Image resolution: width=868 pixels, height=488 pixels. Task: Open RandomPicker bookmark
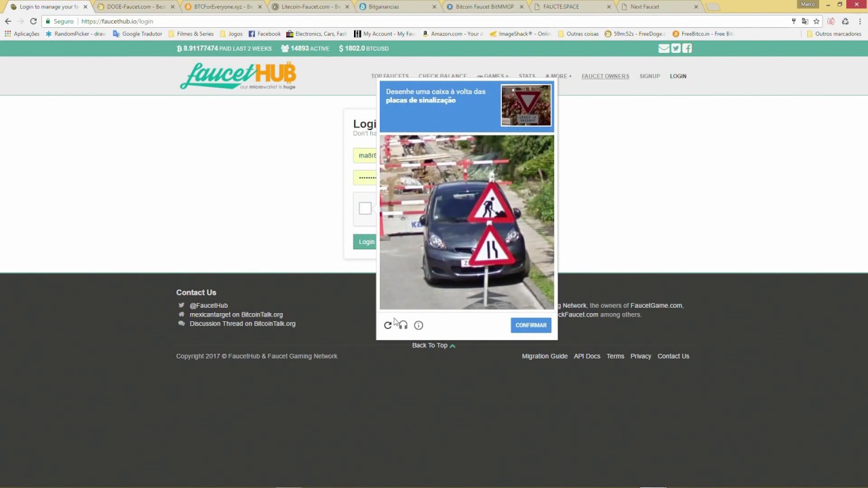pos(75,34)
